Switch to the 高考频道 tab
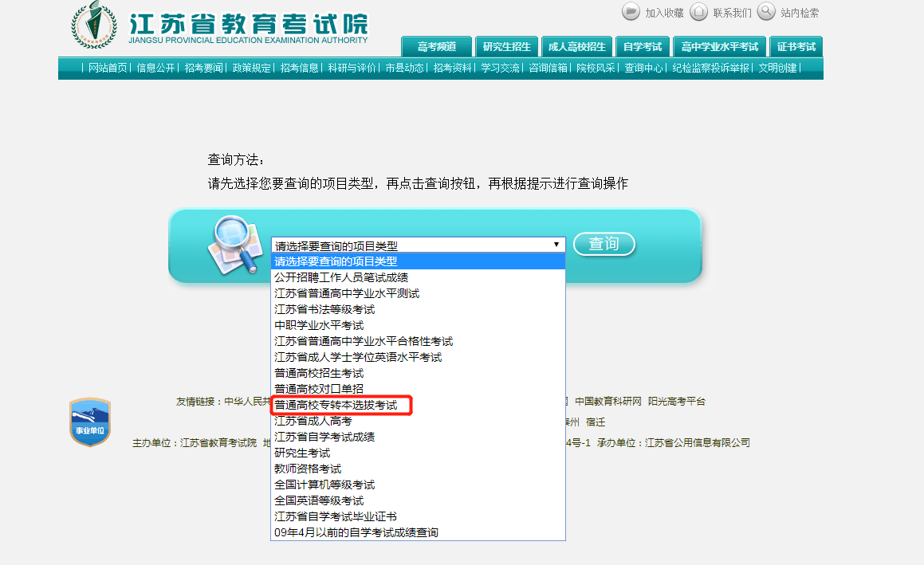Viewport: 924px width, 565px height. (x=437, y=46)
